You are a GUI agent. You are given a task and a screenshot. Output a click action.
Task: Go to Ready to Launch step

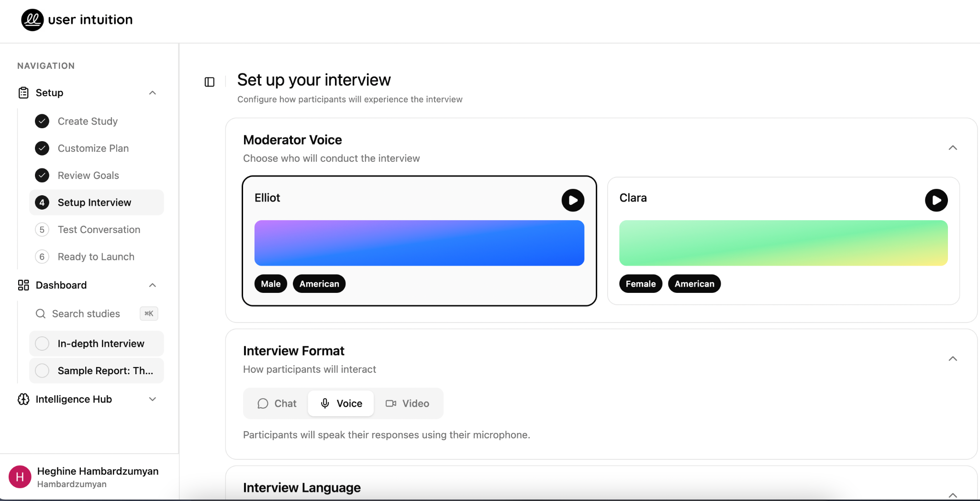click(96, 257)
